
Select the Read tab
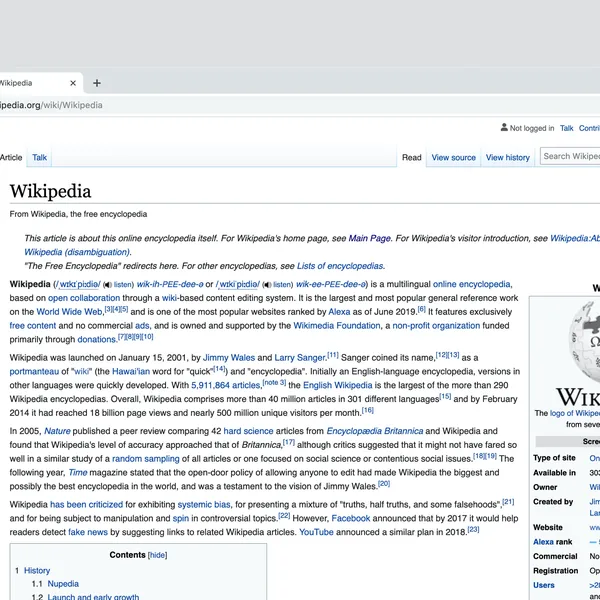point(411,157)
